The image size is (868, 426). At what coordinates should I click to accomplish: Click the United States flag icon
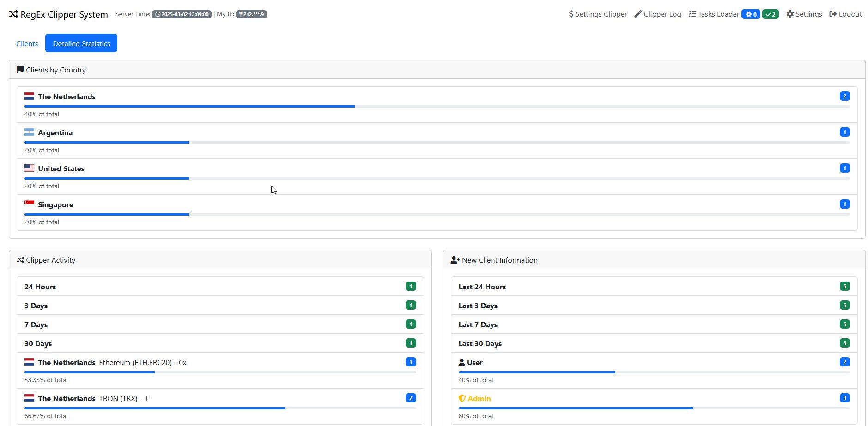(x=29, y=168)
